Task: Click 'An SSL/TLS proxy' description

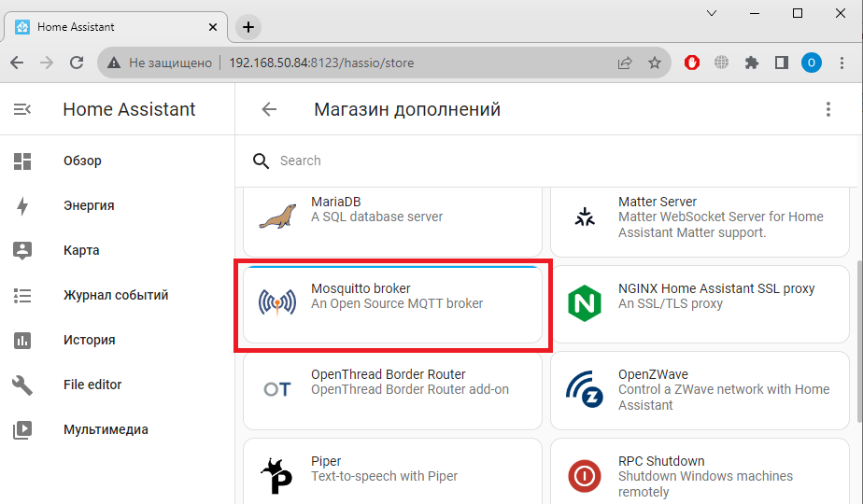Action: pos(671,303)
